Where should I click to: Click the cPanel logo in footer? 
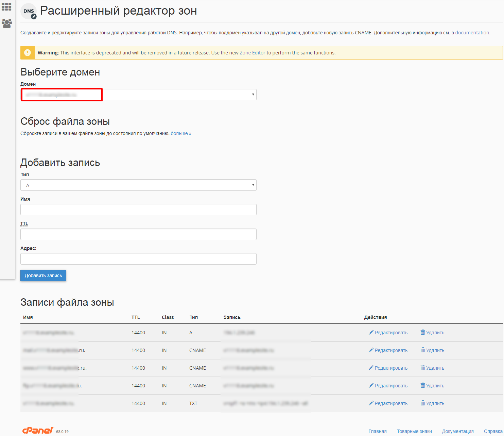click(38, 431)
